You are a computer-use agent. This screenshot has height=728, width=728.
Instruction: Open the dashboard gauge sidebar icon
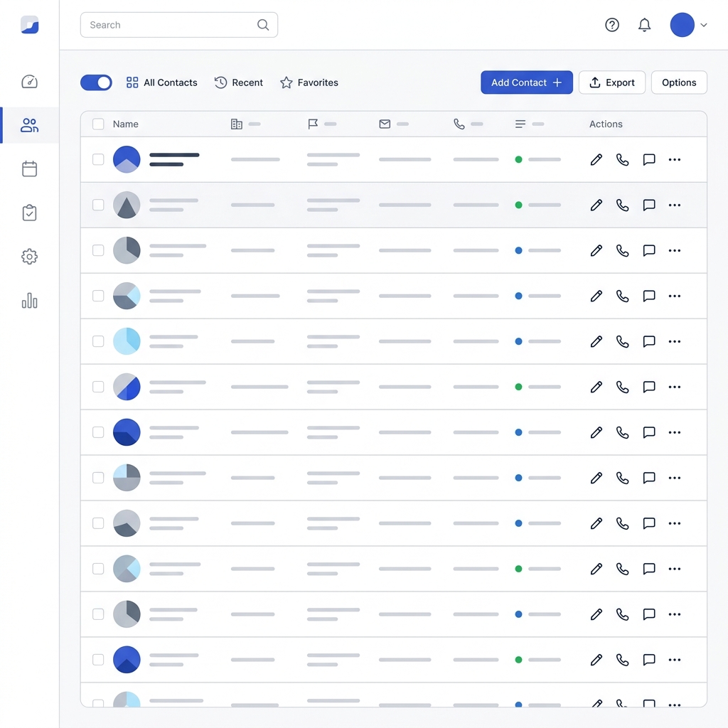29,82
